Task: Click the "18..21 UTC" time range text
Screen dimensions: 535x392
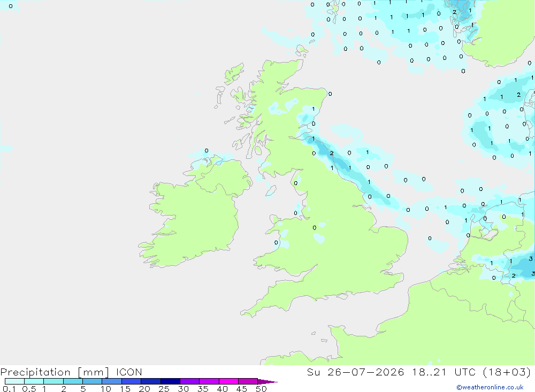Action: point(444,372)
